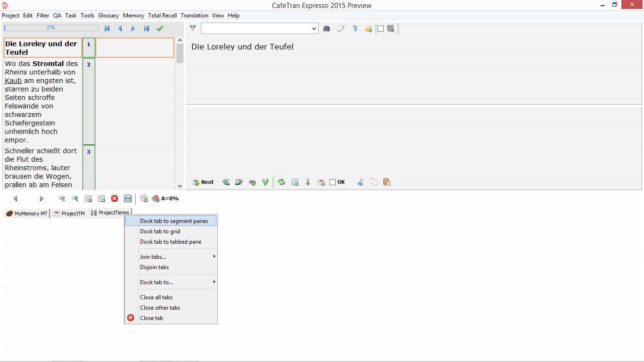Viewport: 644px width, 362px height.
Task: Click the scissors cut icon
Action: click(x=361, y=182)
